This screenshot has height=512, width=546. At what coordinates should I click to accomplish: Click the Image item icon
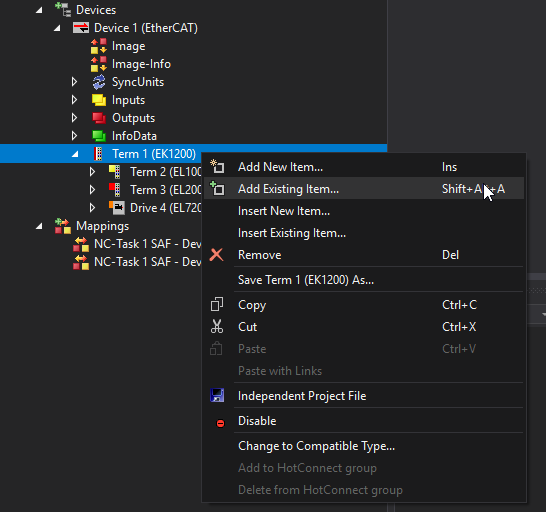(99, 46)
